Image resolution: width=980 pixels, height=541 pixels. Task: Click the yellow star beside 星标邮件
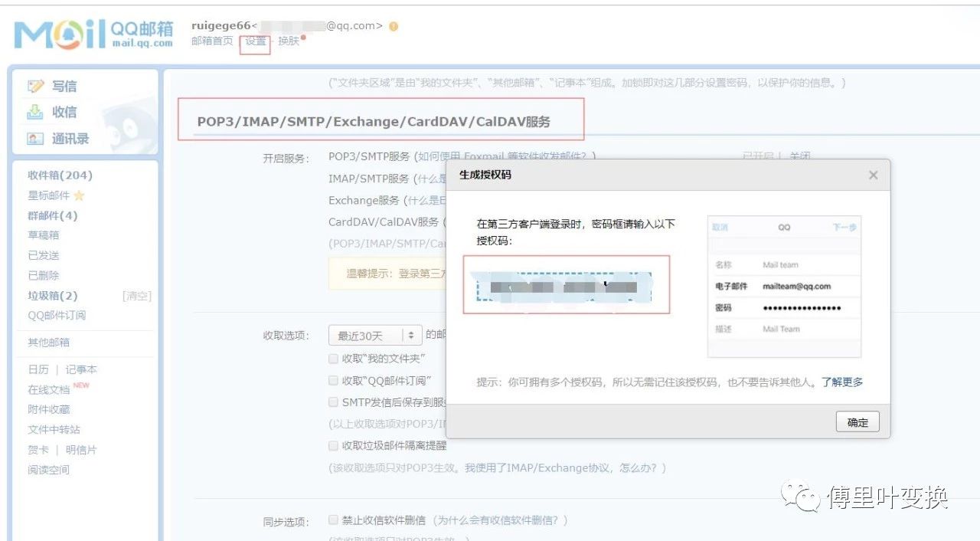(79, 195)
